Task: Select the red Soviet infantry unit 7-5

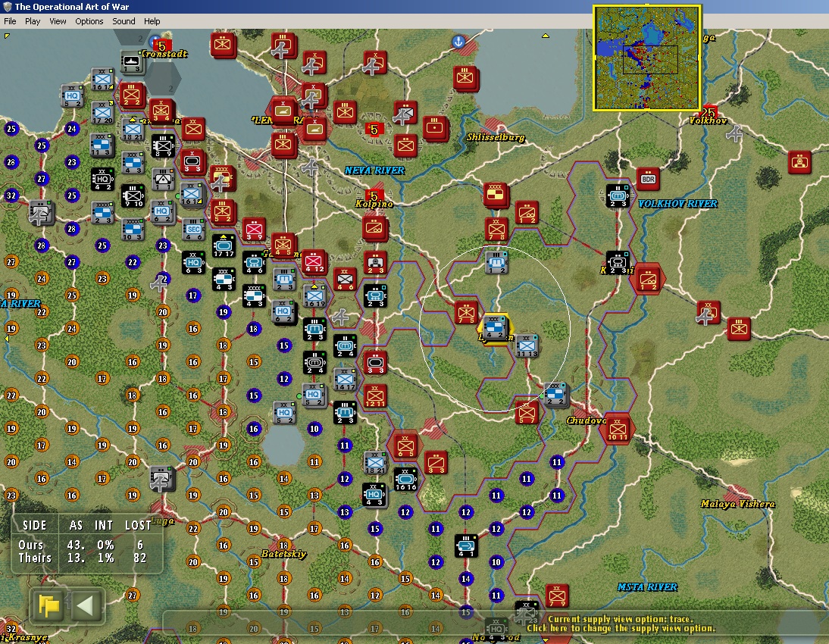Action: click(x=466, y=312)
